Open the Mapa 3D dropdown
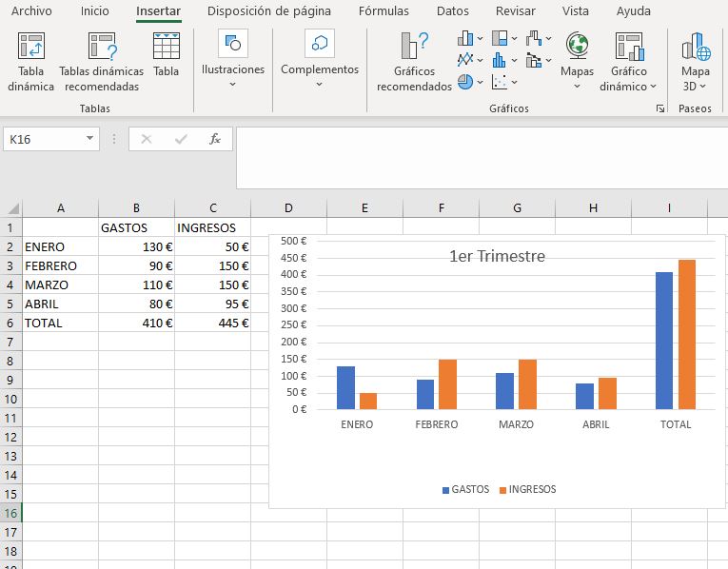This screenshot has width=728, height=569. tap(696, 86)
